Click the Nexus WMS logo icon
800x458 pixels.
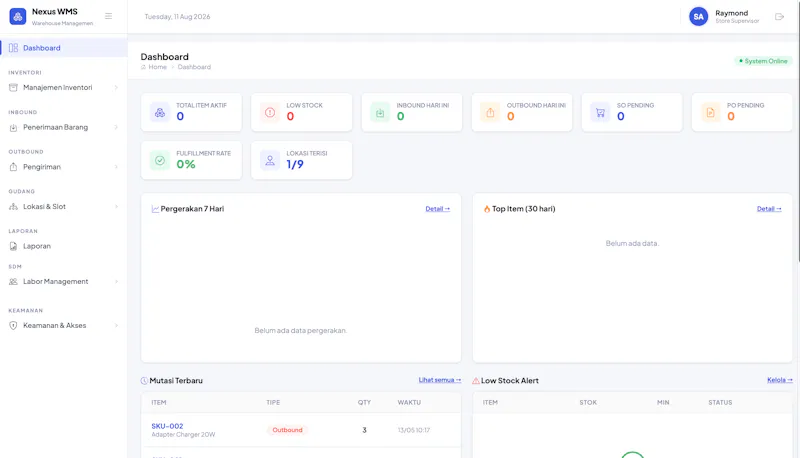pyautogui.click(x=18, y=16)
